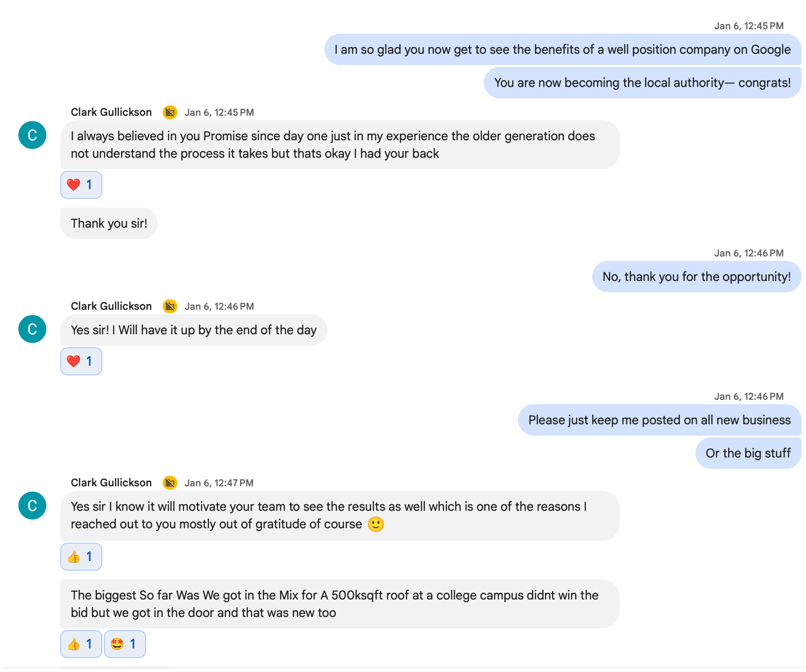Click Clark's avatar beside the 'I always believed' message
The image size is (806, 672).
coord(32,135)
